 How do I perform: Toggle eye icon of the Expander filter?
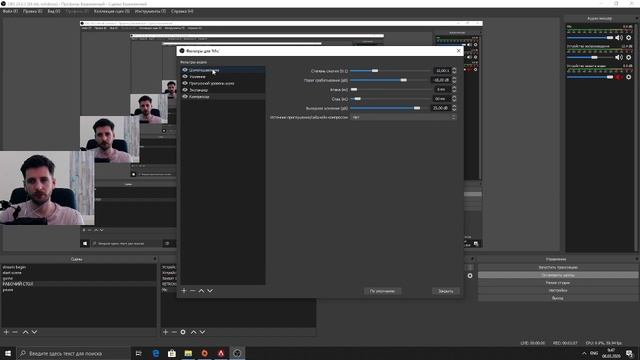coord(185,90)
